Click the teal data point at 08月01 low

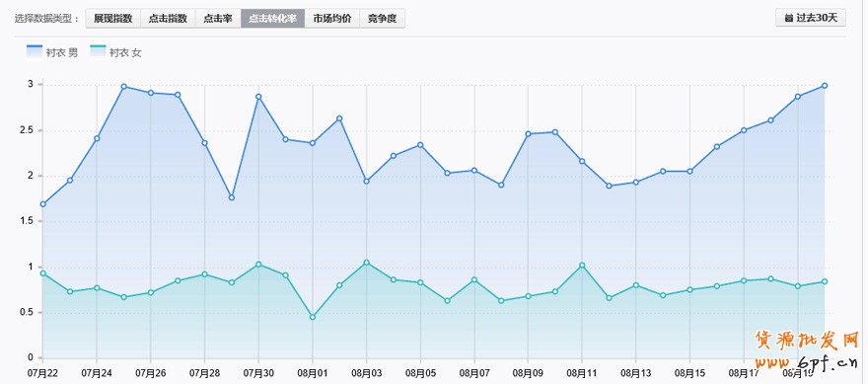(313, 317)
